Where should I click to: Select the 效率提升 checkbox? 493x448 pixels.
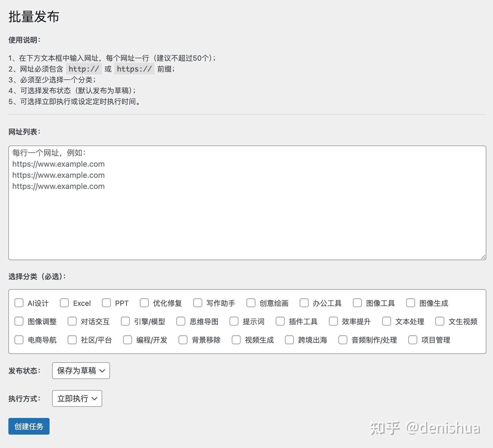pos(333,321)
